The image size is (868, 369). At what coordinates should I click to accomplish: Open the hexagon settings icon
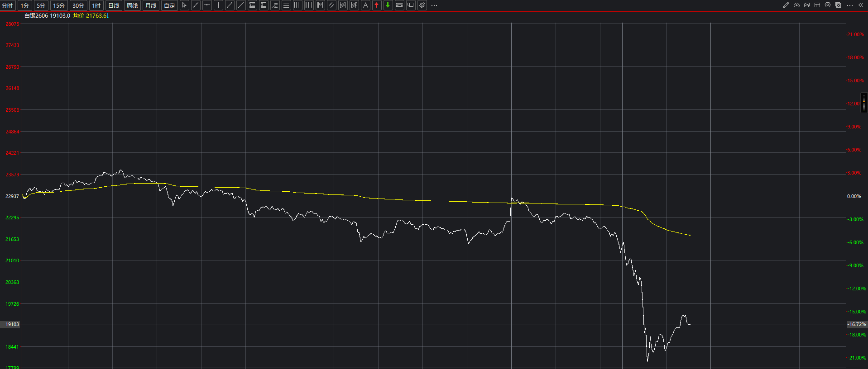coord(828,5)
